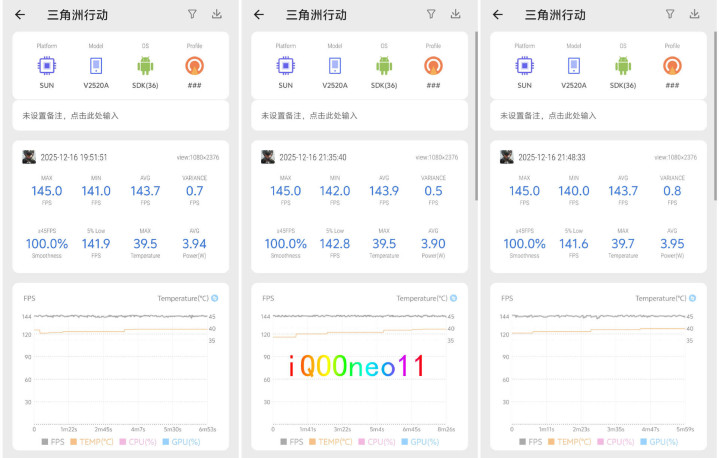Tap Android SDK(36) icon in 21:35:40 report

(384, 66)
